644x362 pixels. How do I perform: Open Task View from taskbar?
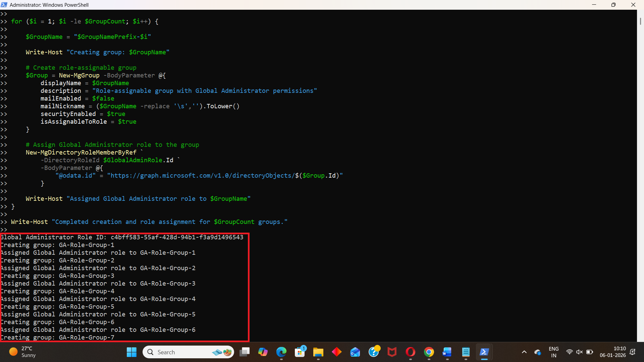click(x=245, y=352)
